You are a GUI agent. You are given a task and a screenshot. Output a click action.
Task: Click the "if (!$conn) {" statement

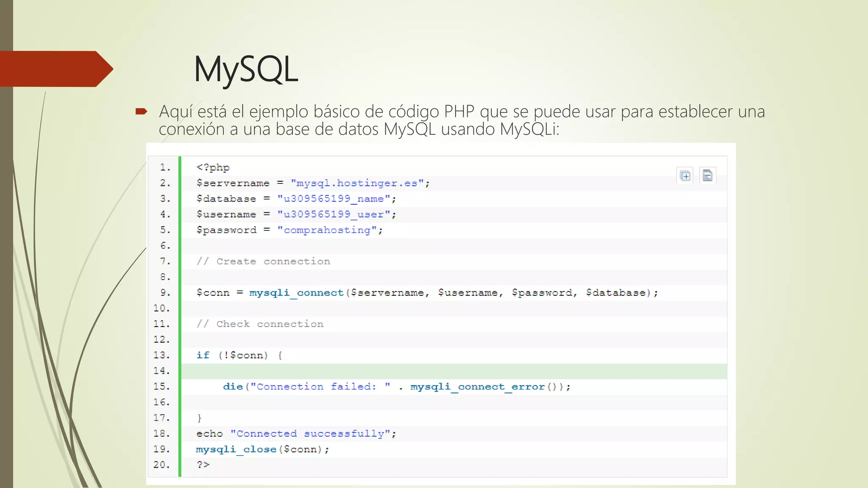[239, 355]
